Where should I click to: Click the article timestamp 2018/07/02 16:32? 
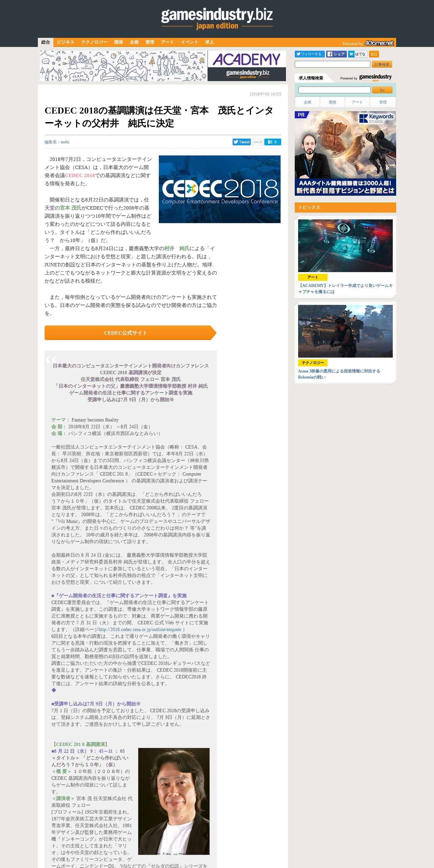265,94
